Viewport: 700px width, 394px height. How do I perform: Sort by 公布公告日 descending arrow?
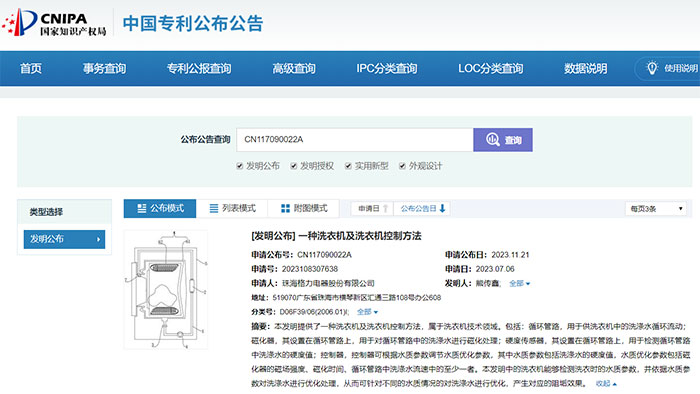coord(442,208)
